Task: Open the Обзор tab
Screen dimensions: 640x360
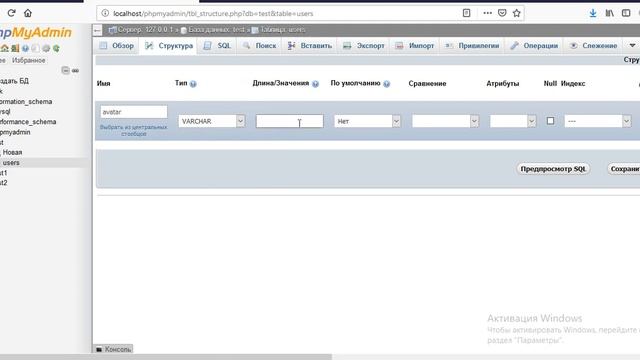Action: click(117, 46)
